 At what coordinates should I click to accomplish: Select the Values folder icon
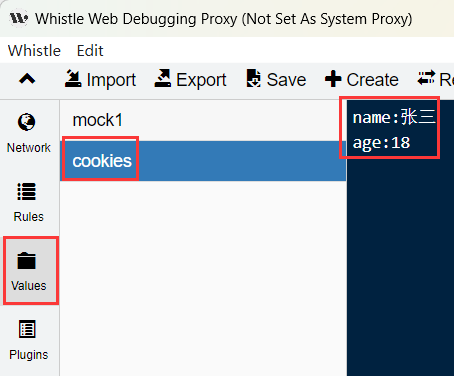pos(26,261)
